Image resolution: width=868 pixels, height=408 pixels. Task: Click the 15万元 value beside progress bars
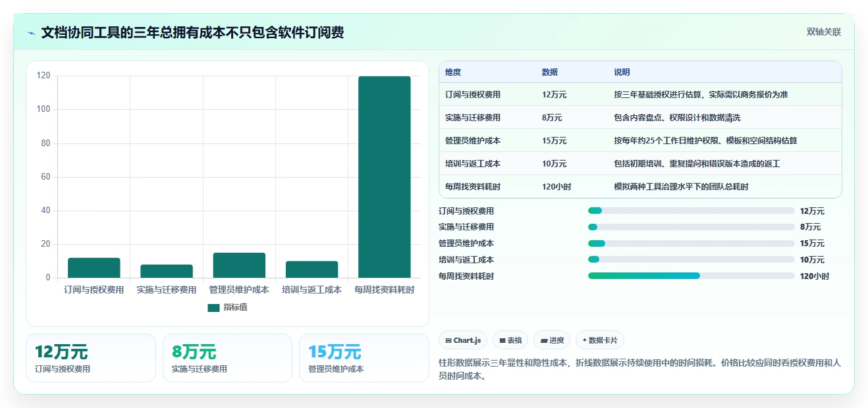812,243
